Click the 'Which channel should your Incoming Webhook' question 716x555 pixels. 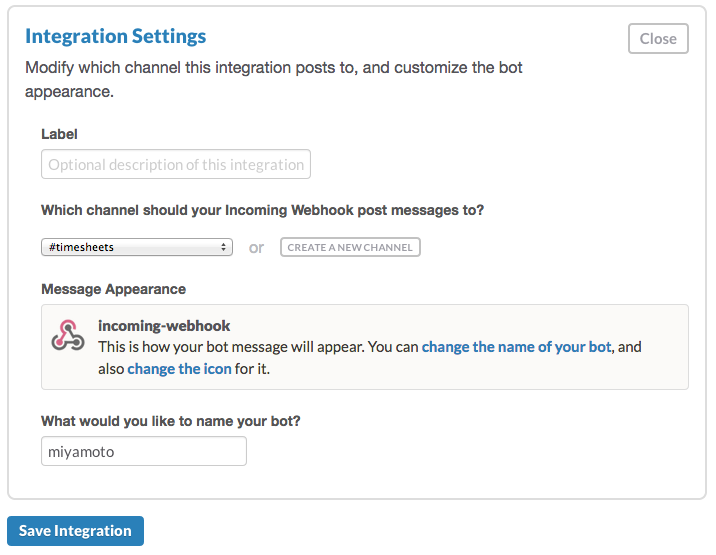click(262, 210)
